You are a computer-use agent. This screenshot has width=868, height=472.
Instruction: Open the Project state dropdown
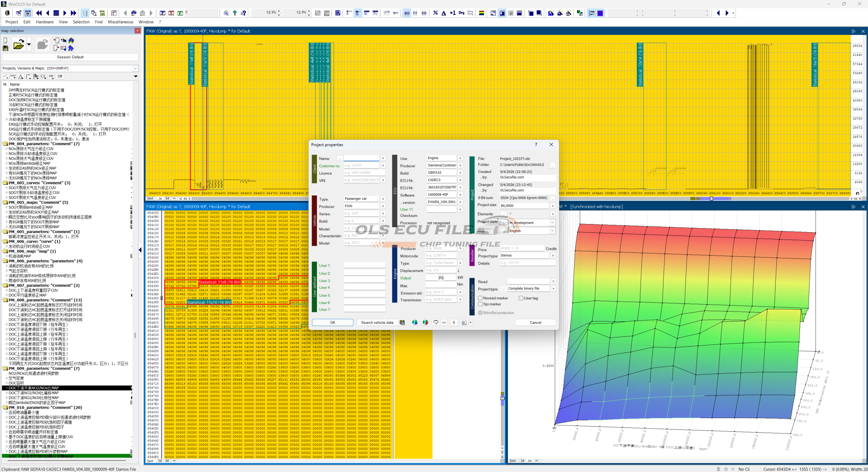pos(552,223)
